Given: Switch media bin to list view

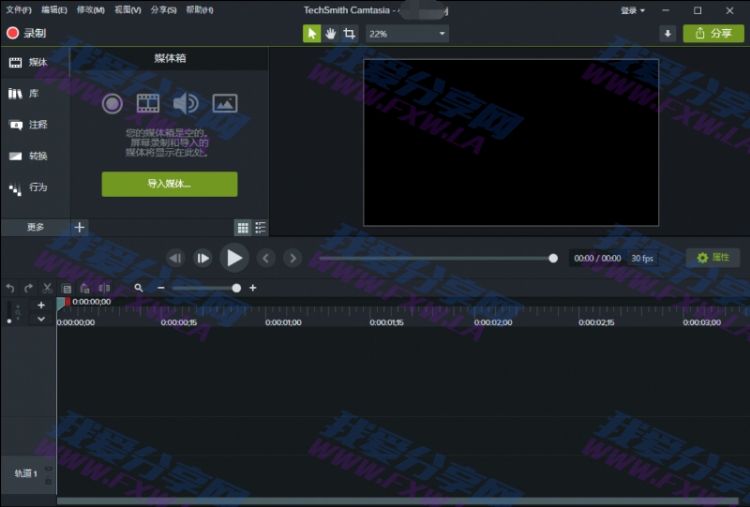Looking at the screenshot, I should click(261, 228).
